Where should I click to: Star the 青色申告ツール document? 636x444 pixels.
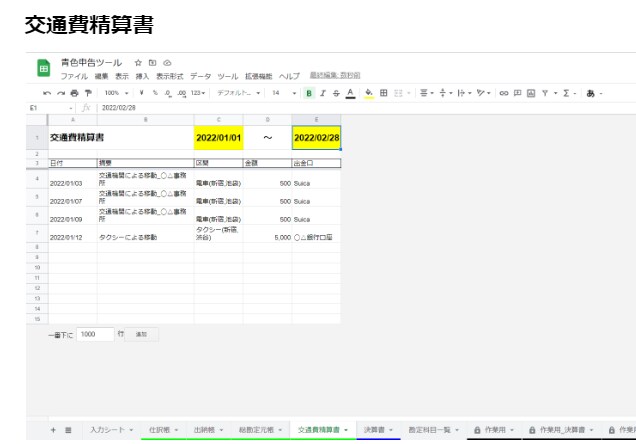point(138,63)
